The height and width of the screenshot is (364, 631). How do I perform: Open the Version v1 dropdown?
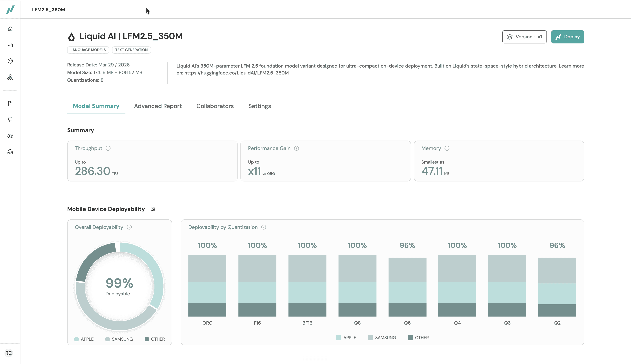[x=524, y=37]
